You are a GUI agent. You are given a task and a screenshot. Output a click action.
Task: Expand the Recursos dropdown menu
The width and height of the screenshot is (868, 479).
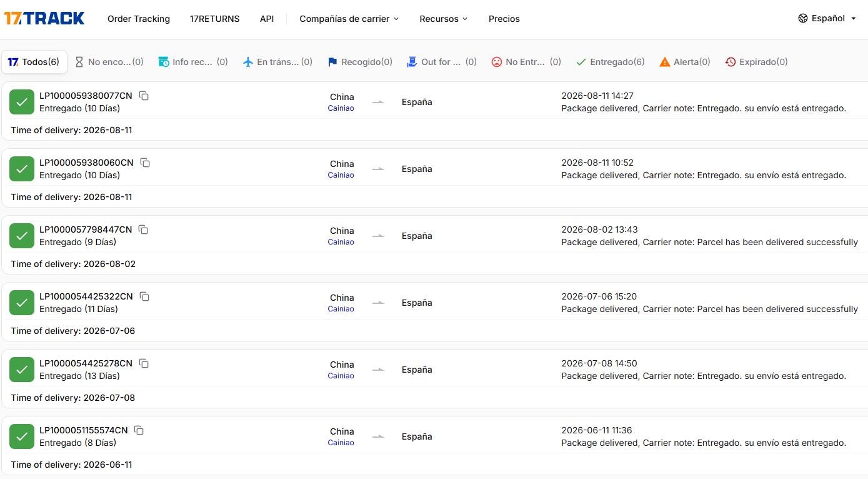(444, 19)
